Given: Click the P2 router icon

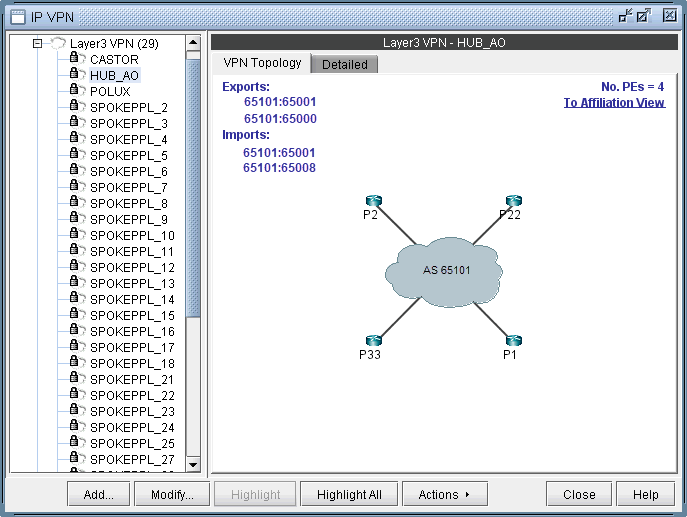Looking at the screenshot, I should pos(373,201).
